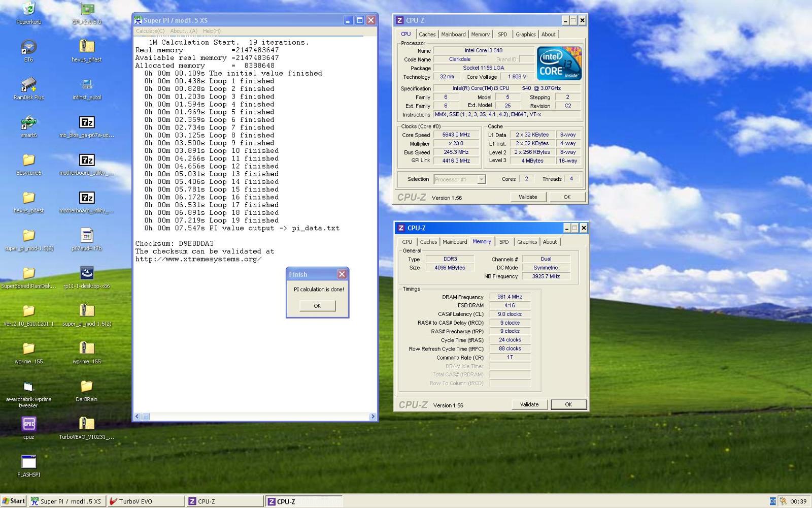This screenshot has width=812, height=508.
Task: Close the Finish dialog with its X
Action: pyautogui.click(x=342, y=274)
